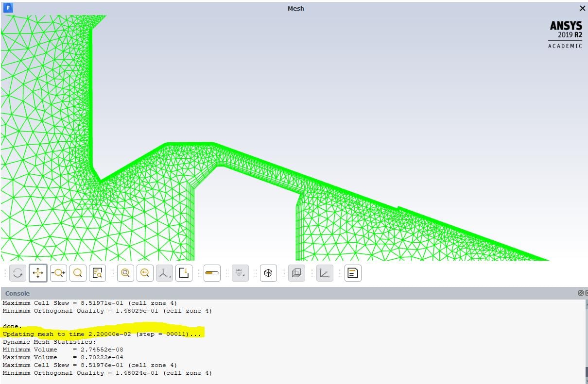
Task: Click the Mesh window title
Action: (x=295, y=8)
